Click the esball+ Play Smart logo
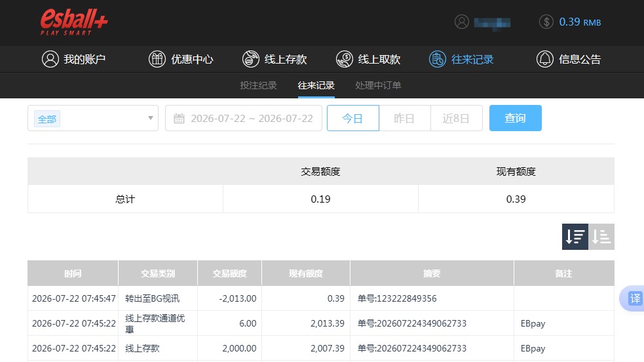644x362 pixels. [x=74, y=22]
